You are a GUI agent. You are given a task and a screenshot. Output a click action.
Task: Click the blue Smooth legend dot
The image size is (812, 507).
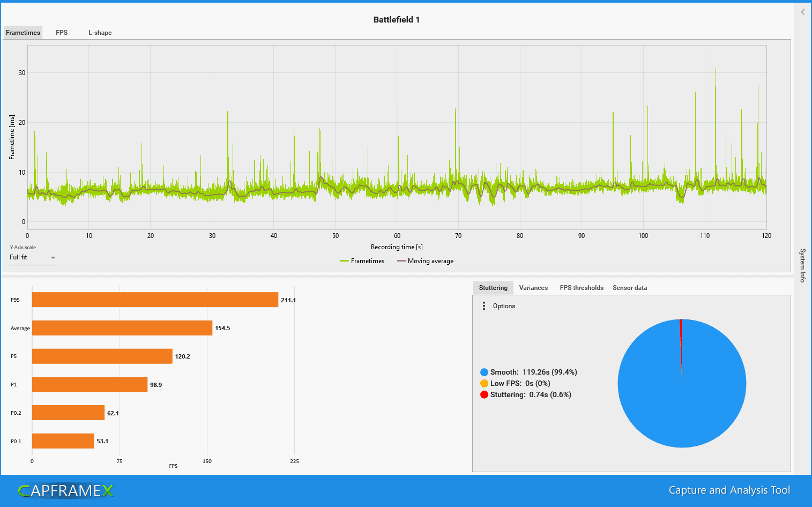[x=485, y=372]
